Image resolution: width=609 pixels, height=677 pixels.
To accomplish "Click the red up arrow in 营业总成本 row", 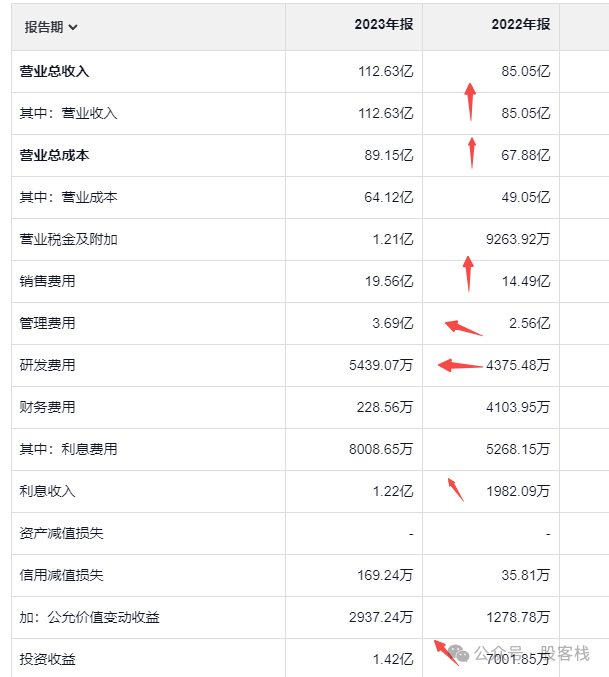I will pos(472,153).
